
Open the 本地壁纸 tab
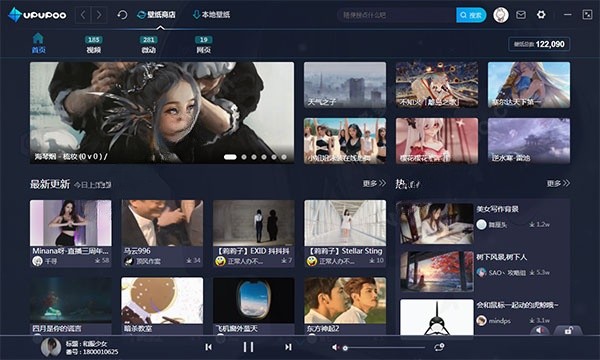[x=211, y=15]
